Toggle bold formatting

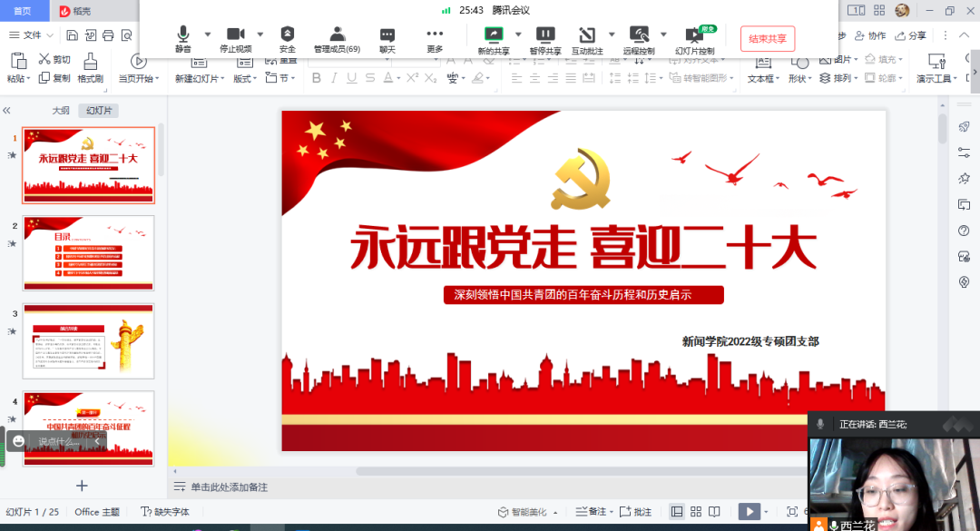point(317,78)
